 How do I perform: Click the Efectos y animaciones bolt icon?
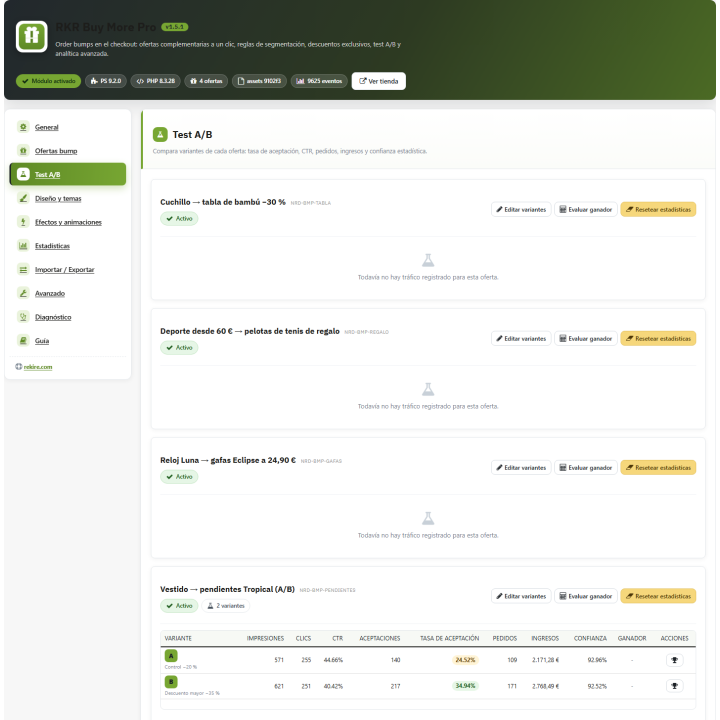pyautogui.click(x=23, y=222)
